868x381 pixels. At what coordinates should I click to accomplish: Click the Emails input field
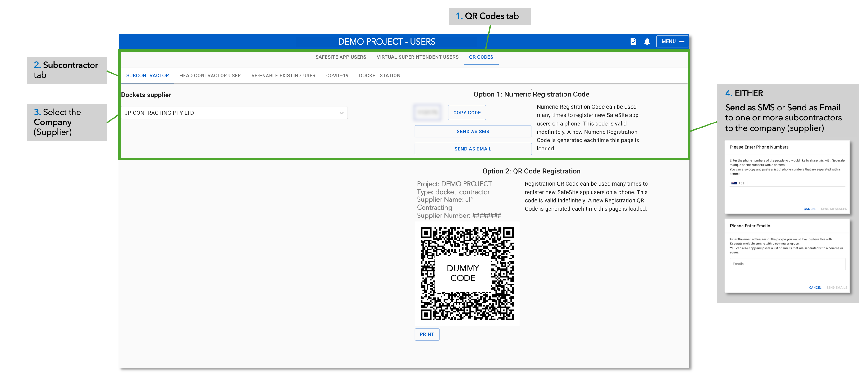pyautogui.click(x=787, y=264)
